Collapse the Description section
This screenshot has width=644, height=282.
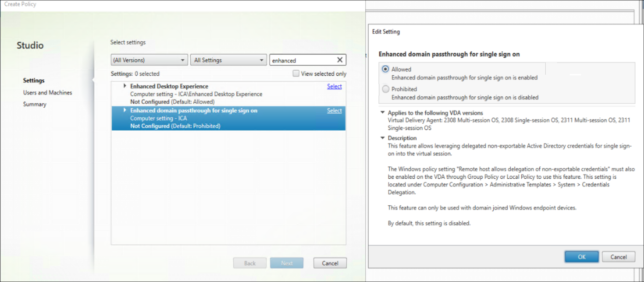point(382,138)
